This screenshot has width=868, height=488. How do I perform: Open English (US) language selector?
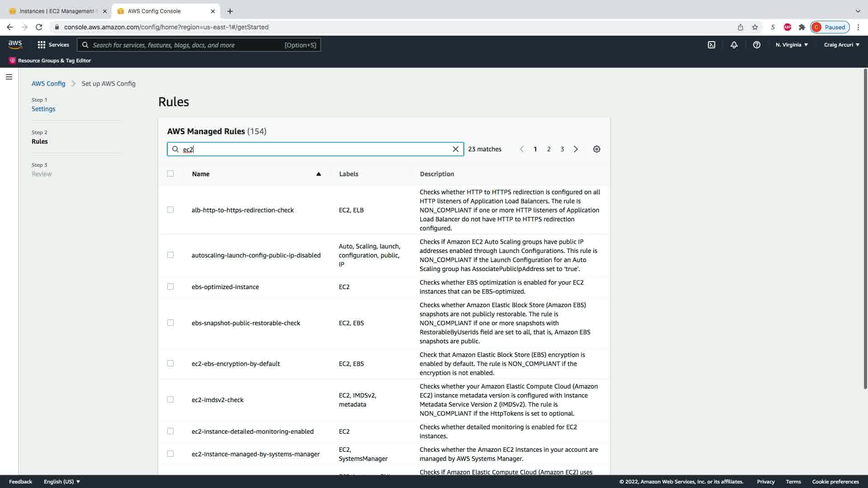[x=62, y=482]
